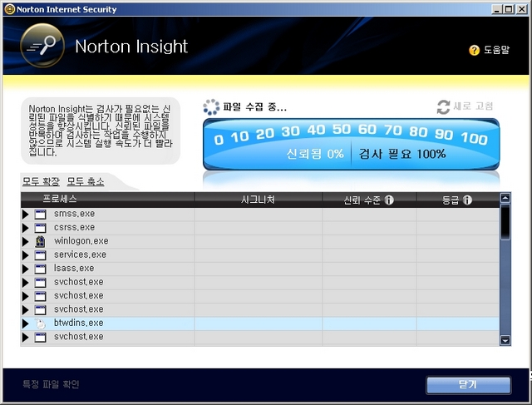Expand the services.exe row
The image size is (532, 405).
25,255
